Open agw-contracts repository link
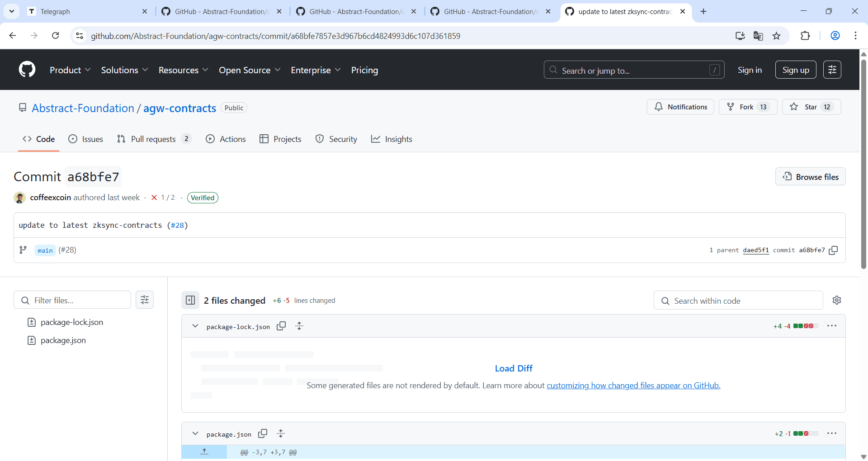Image resolution: width=868 pixels, height=461 pixels. tap(179, 108)
